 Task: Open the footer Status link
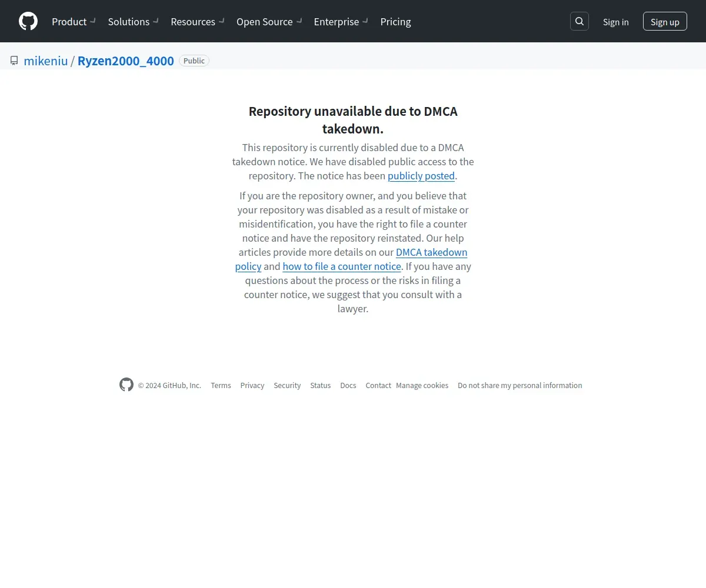pos(321,386)
